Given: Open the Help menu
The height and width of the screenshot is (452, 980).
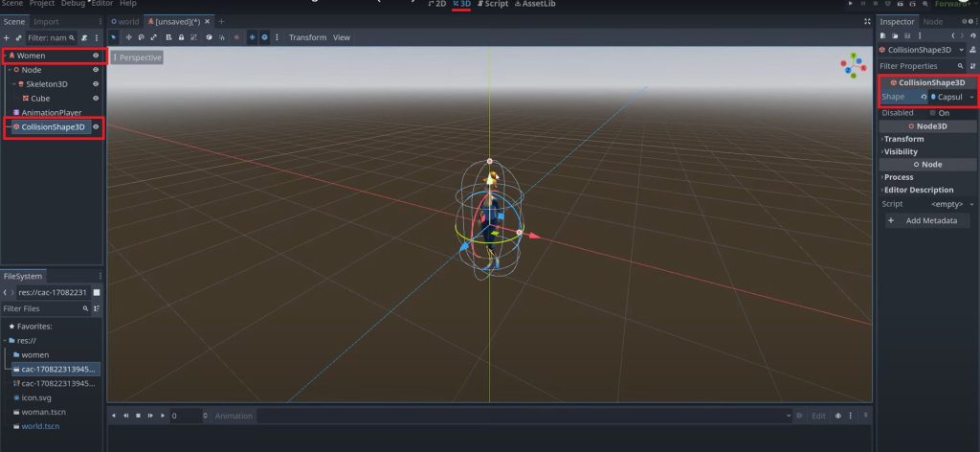Looking at the screenshot, I should click(127, 4).
